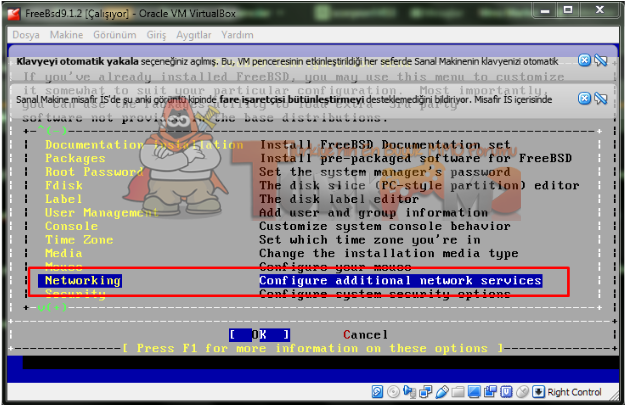Select the Root Password entry
626x405 pixels.
click(94, 172)
